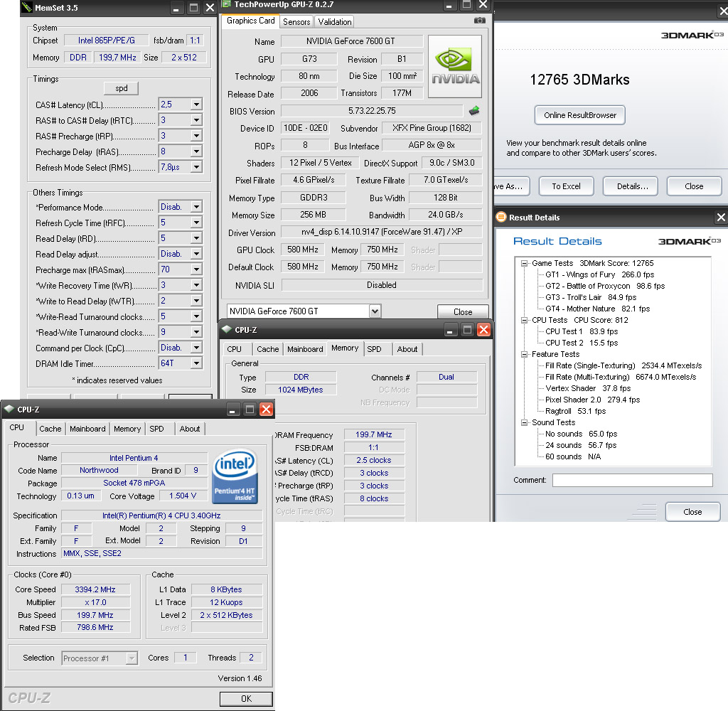Click OK button in CPU-Z
Viewport: 728px width, 711px height.
coord(246,698)
